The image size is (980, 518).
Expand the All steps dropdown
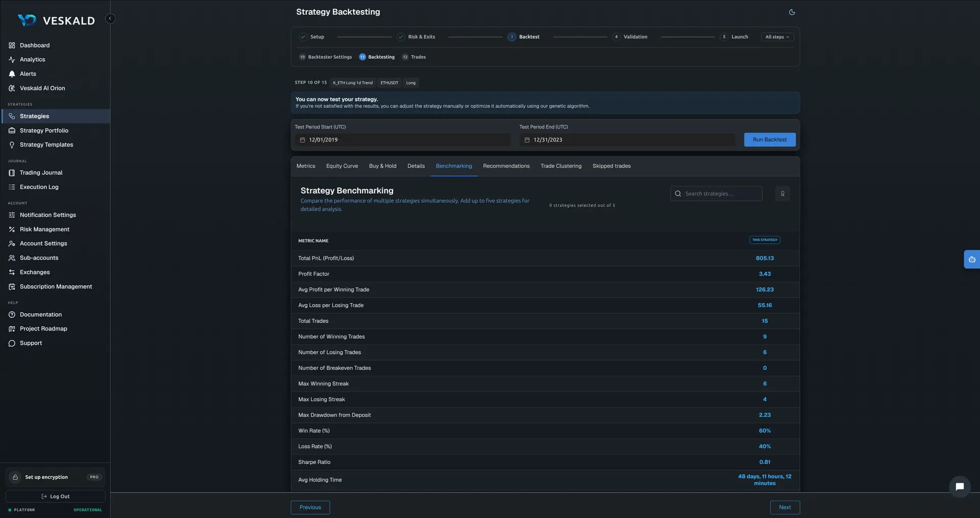click(x=777, y=37)
